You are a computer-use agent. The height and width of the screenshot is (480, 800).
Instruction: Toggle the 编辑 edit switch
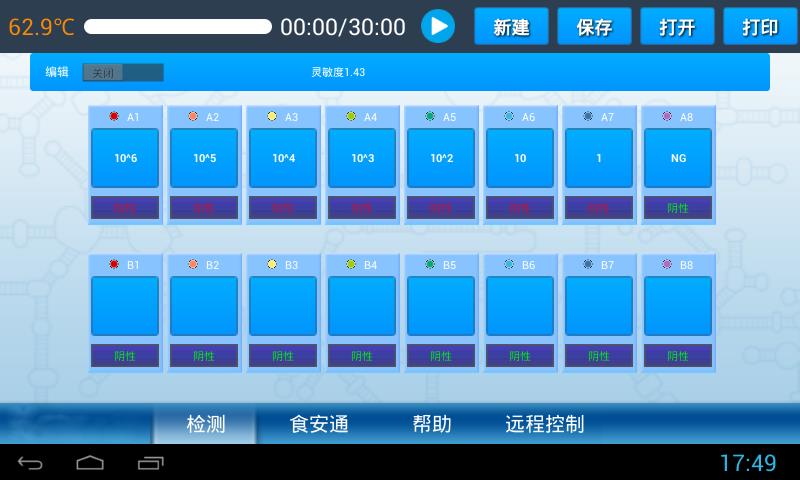click(x=123, y=73)
